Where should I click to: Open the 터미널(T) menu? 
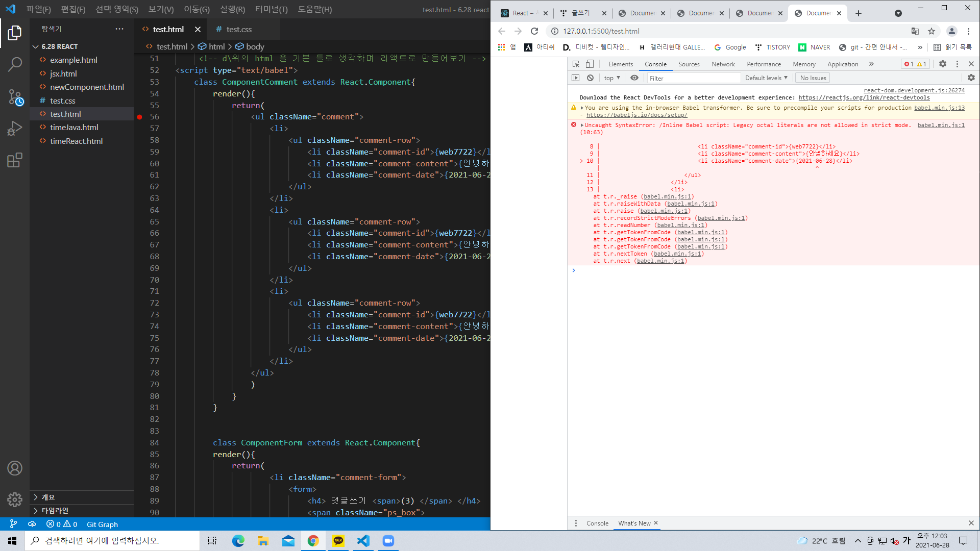coord(271,9)
